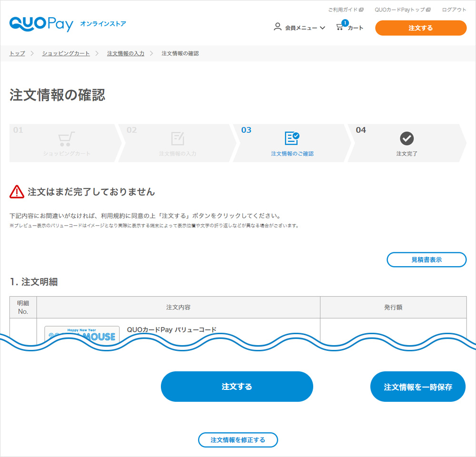Click the 2020 MOUSE card thumbnail
This screenshot has height=457, width=476.
point(82,335)
